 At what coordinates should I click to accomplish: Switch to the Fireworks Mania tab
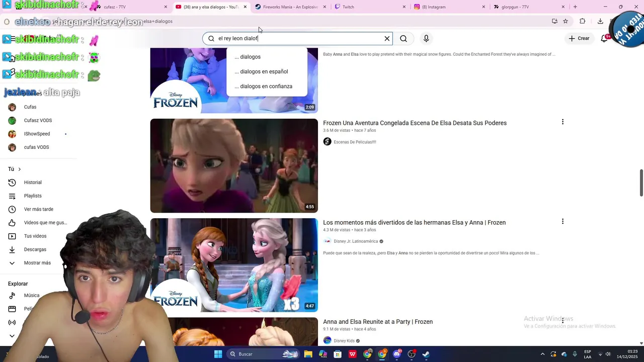click(290, 7)
